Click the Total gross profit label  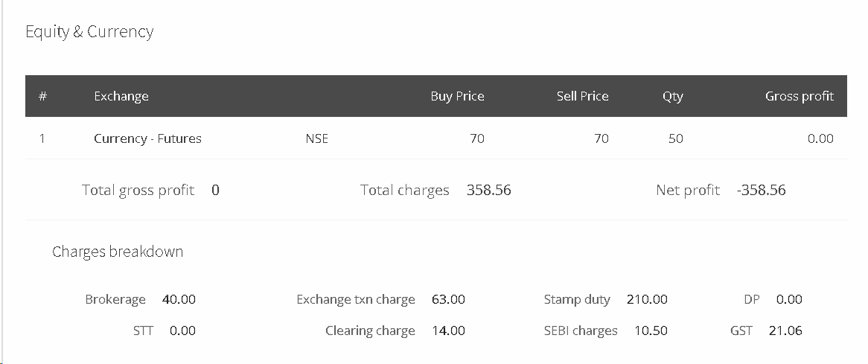pos(138,191)
